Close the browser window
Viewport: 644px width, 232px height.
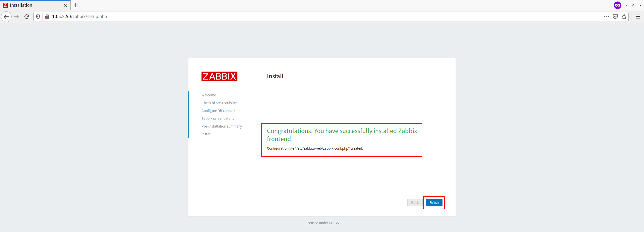(640, 5)
